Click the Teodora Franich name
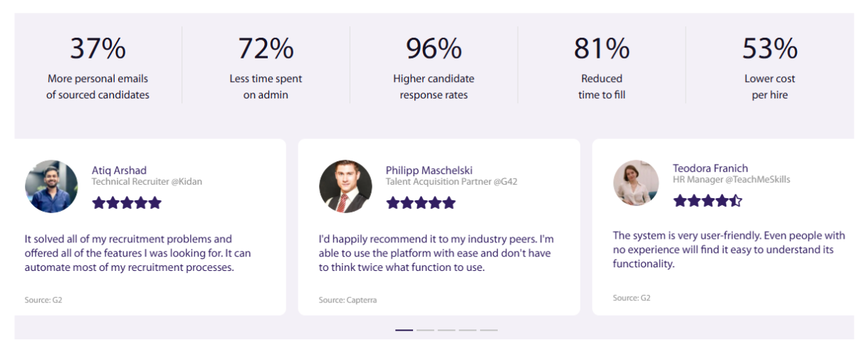868x355 pixels. [x=710, y=168]
